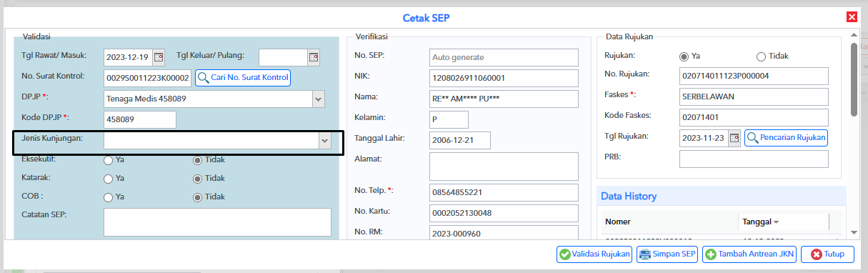Click Validasi Rujukan checkmark button
This screenshot has height=273, width=868.
(x=594, y=254)
